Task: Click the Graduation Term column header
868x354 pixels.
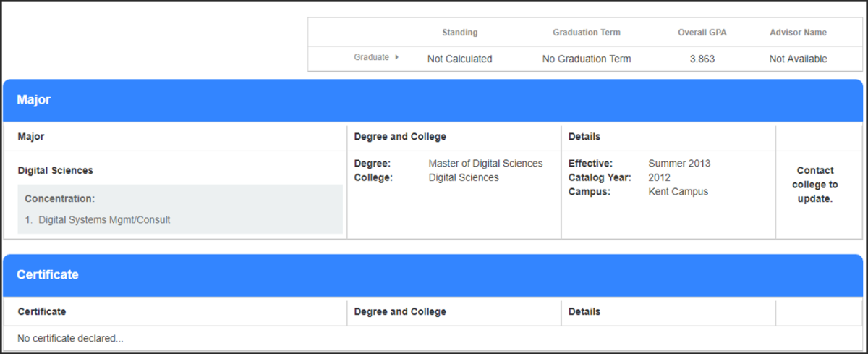Action: click(586, 33)
